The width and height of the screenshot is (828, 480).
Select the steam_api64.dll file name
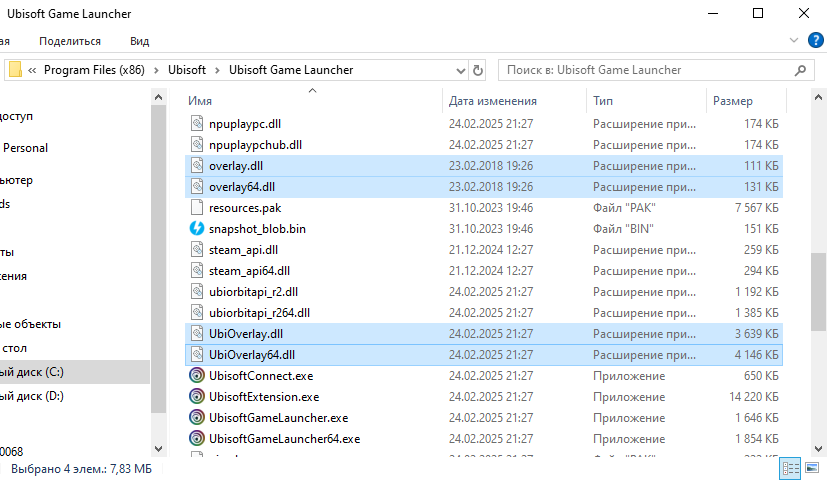249,271
